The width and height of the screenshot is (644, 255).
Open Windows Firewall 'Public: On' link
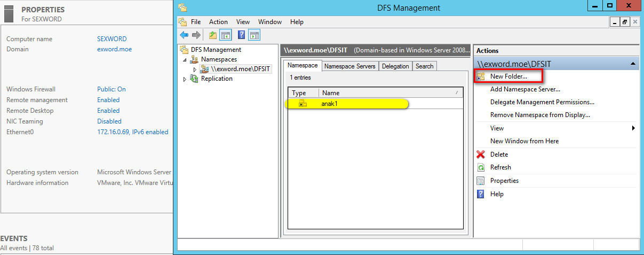coord(112,89)
